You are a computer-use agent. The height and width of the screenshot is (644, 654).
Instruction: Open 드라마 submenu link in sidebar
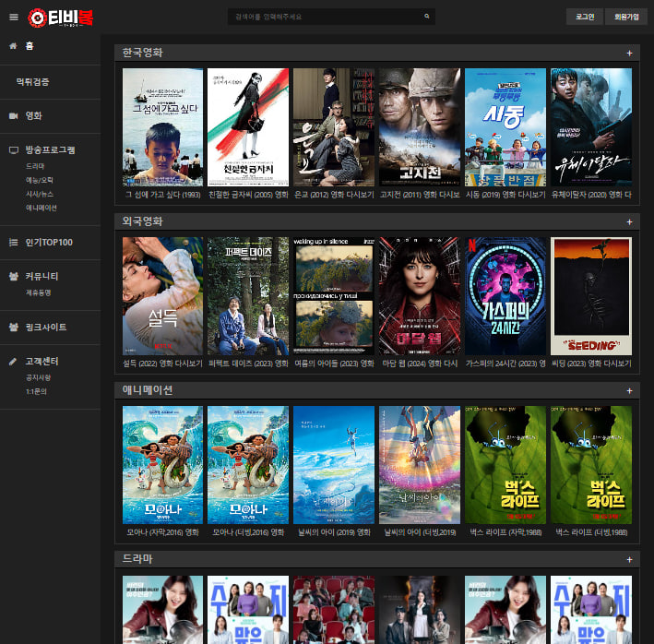pyautogui.click(x=35, y=166)
